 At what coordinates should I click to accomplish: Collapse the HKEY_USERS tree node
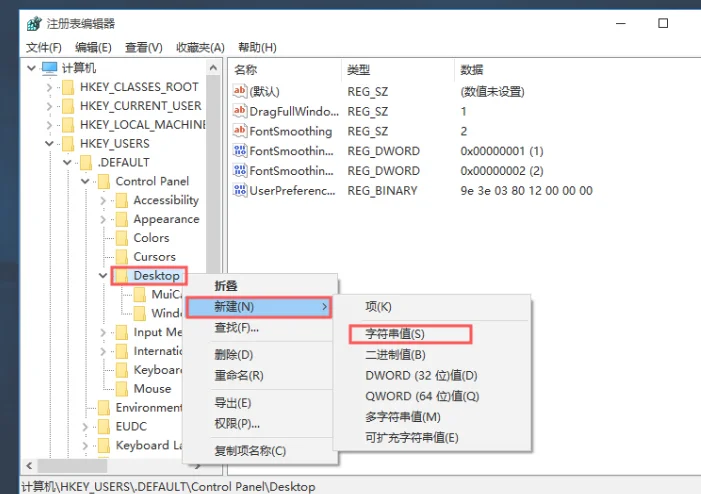[49, 144]
